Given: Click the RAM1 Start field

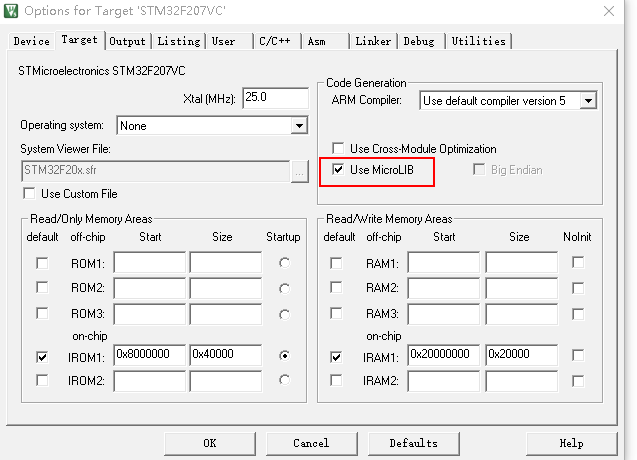Looking at the screenshot, I should [444, 262].
